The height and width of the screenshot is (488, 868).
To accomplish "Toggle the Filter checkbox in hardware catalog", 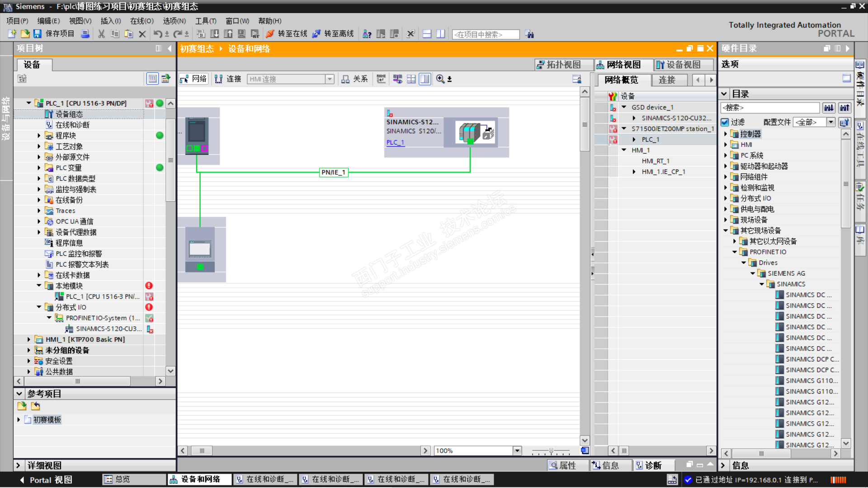I will coord(725,122).
